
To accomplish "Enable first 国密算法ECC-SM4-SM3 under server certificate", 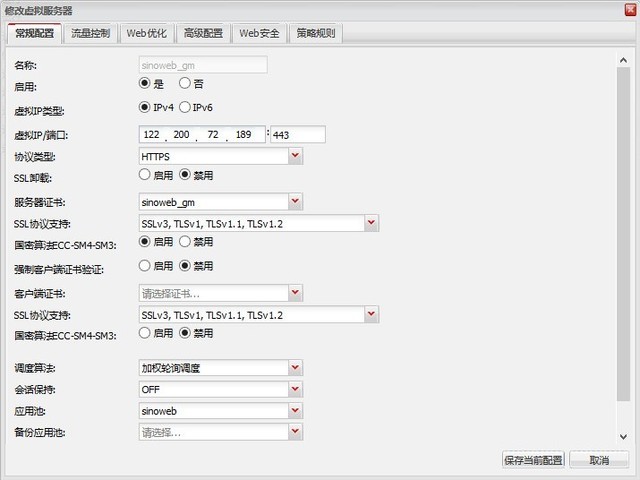I will point(144,242).
